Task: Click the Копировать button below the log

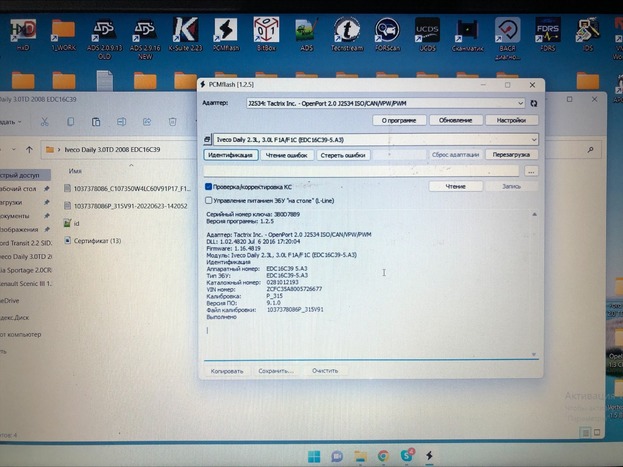Action: (x=227, y=370)
